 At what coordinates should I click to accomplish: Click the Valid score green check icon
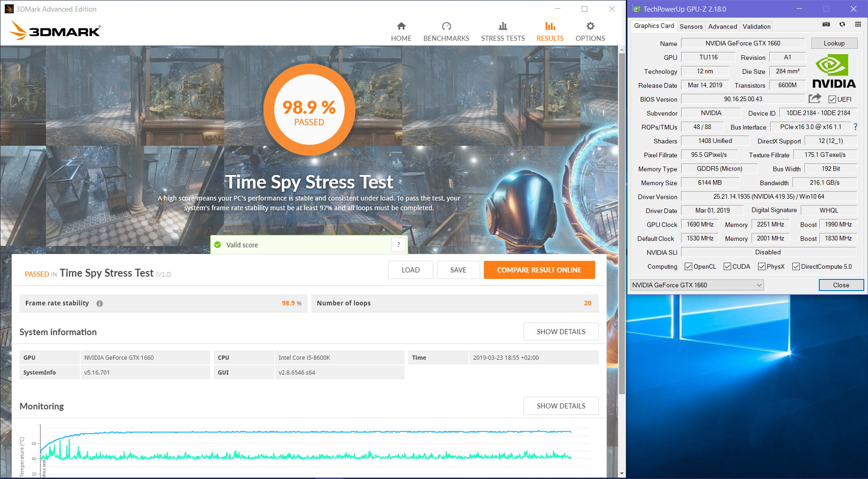(218, 245)
